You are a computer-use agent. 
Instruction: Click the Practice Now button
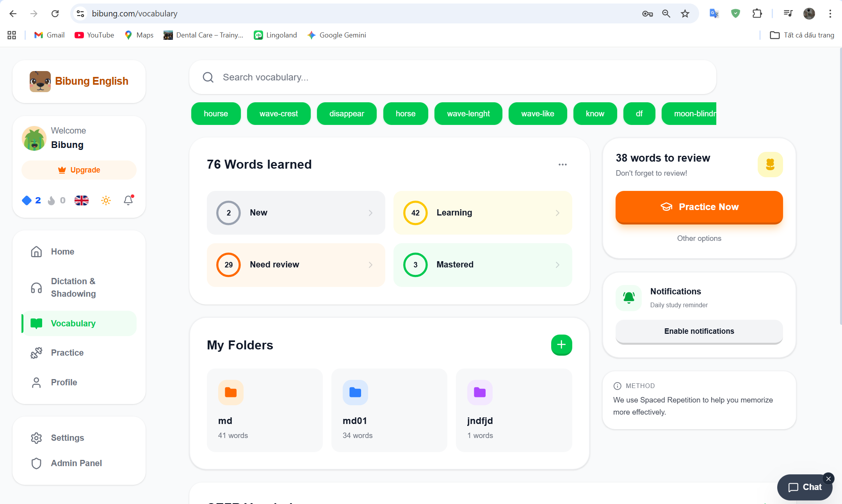[699, 207]
